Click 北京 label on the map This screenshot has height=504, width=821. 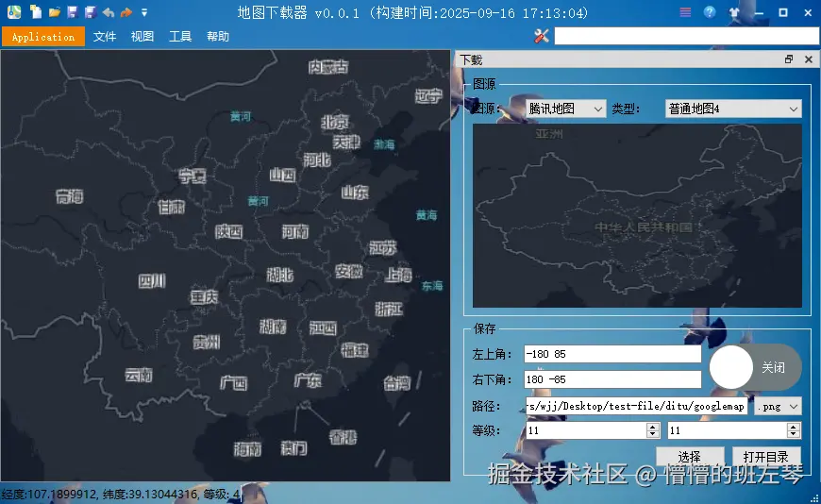pyautogui.click(x=335, y=123)
